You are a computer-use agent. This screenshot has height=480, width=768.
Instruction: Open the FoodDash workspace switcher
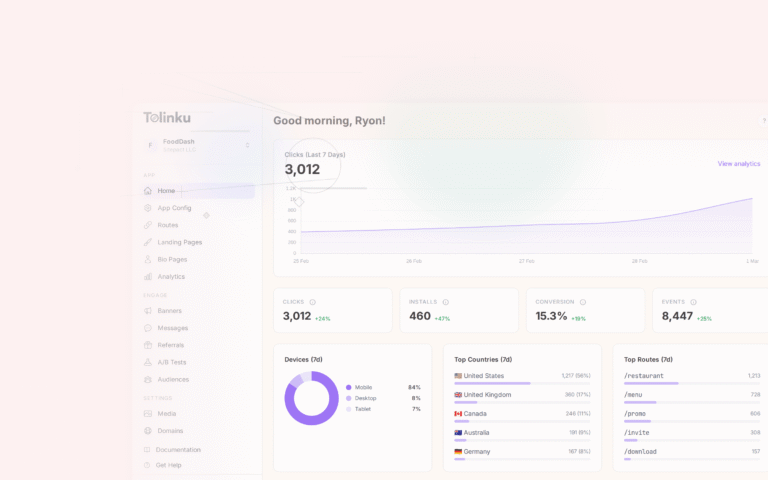[x=198, y=145]
